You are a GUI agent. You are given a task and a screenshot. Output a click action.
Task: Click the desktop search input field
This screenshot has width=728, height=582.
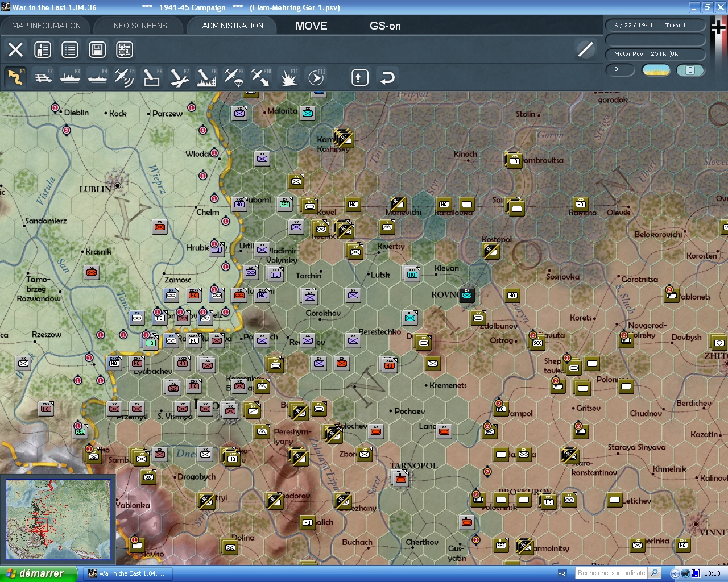612,573
